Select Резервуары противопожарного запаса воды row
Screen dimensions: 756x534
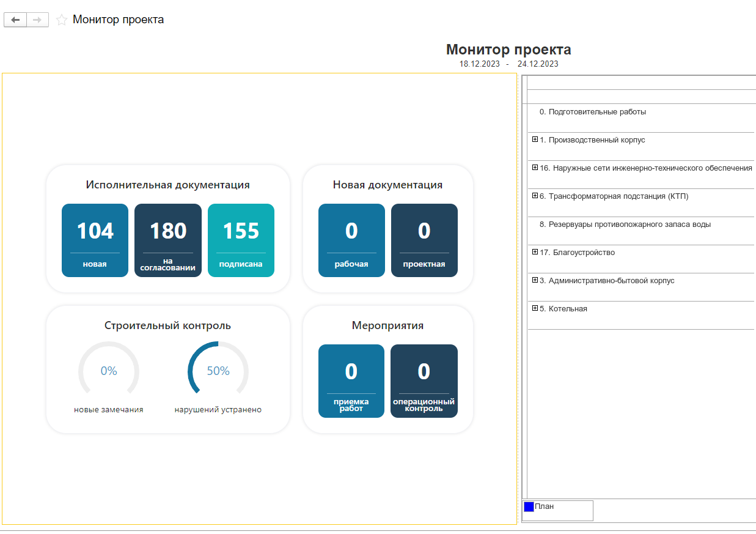pos(625,224)
